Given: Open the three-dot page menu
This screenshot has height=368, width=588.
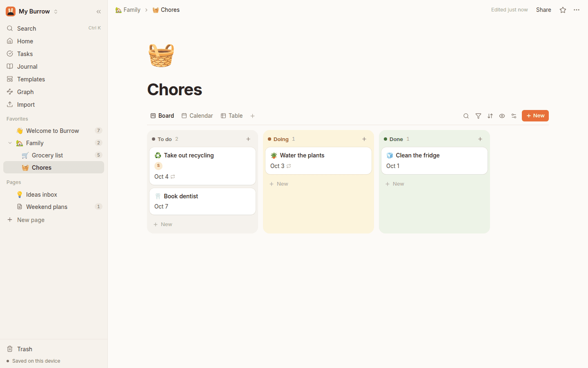Looking at the screenshot, I should click(577, 10).
